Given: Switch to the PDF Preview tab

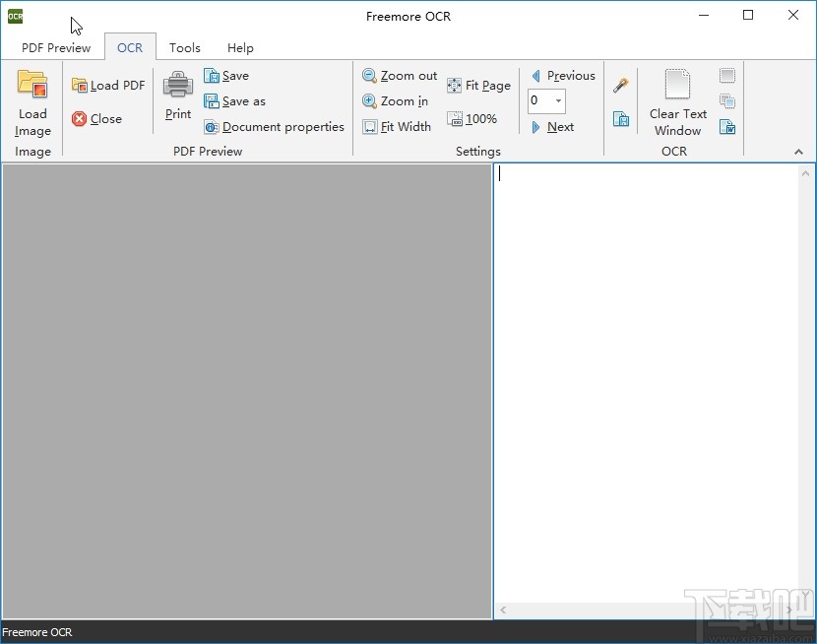Looking at the screenshot, I should pyautogui.click(x=56, y=47).
